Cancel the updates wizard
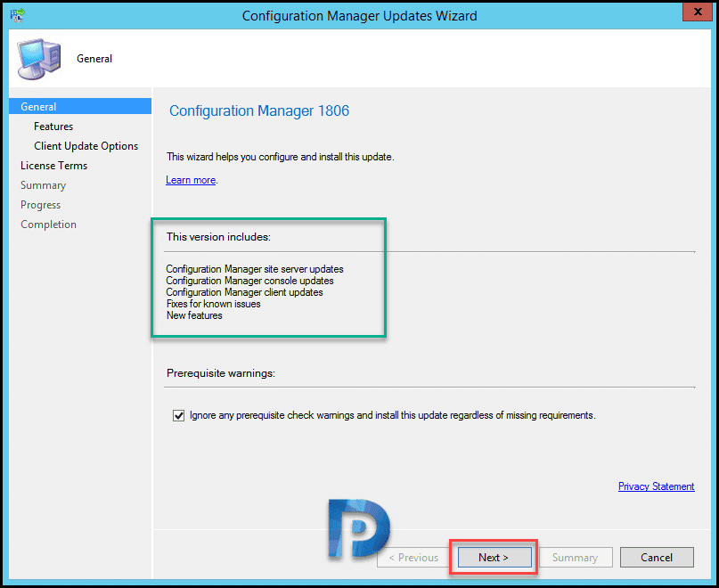The image size is (719, 588). [x=657, y=558]
